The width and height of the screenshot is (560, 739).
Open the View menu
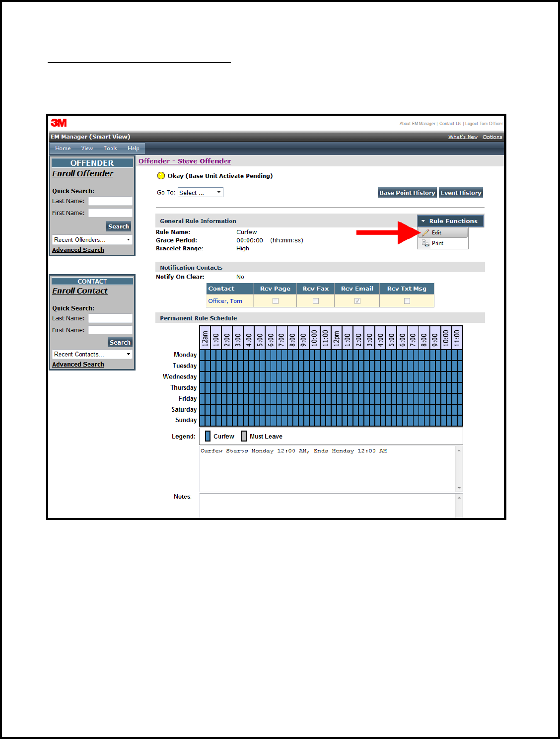coord(87,148)
